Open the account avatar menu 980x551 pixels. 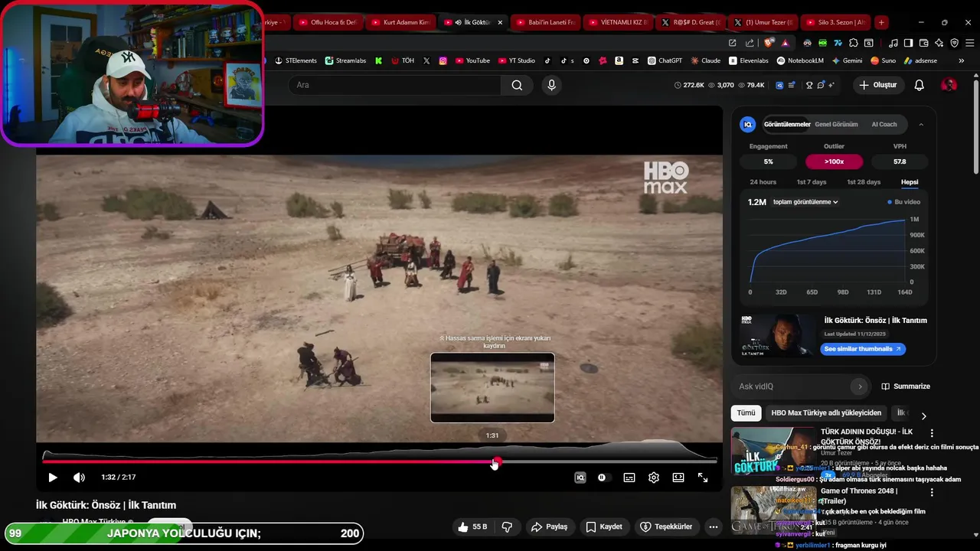click(x=949, y=85)
